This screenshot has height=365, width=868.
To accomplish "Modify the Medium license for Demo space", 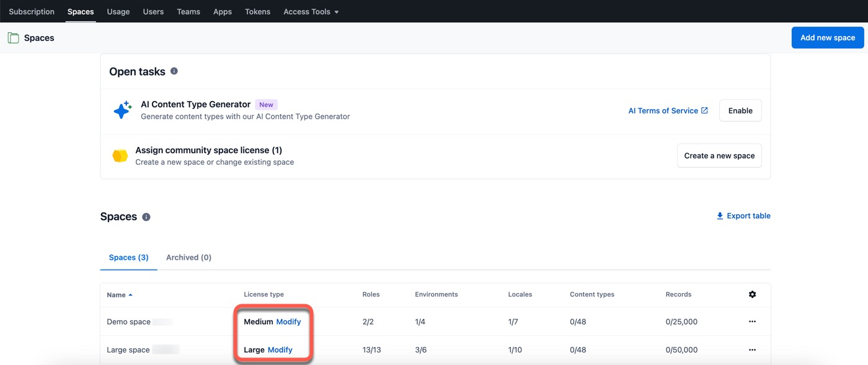I will click(x=288, y=322).
